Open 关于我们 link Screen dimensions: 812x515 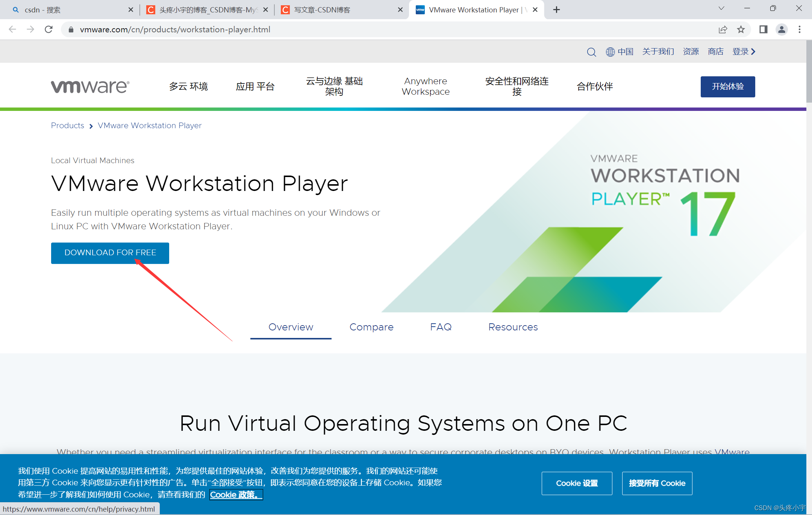pyautogui.click(x=658, y=51)
